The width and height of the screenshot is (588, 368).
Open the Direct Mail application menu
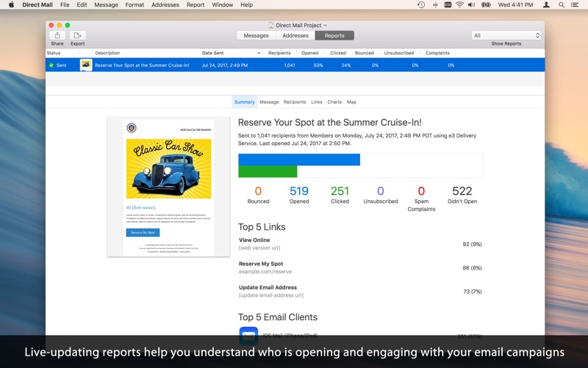click(x=37, y=5)
